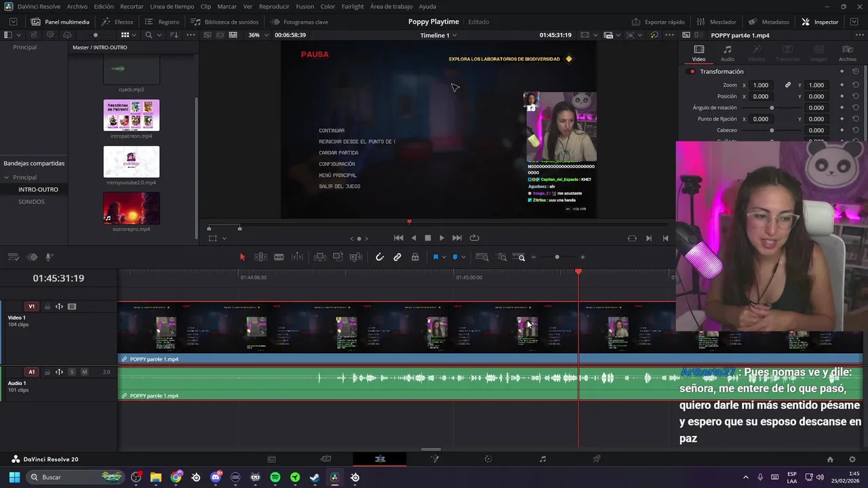Click the Insert Clip edit icon

320,257
